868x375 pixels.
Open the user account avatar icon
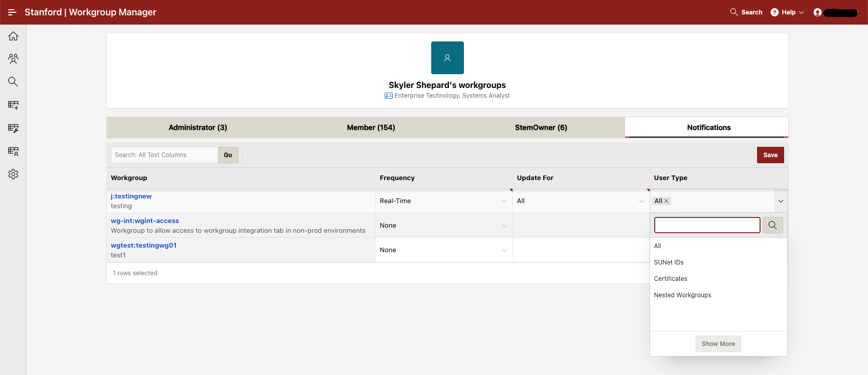817,12
